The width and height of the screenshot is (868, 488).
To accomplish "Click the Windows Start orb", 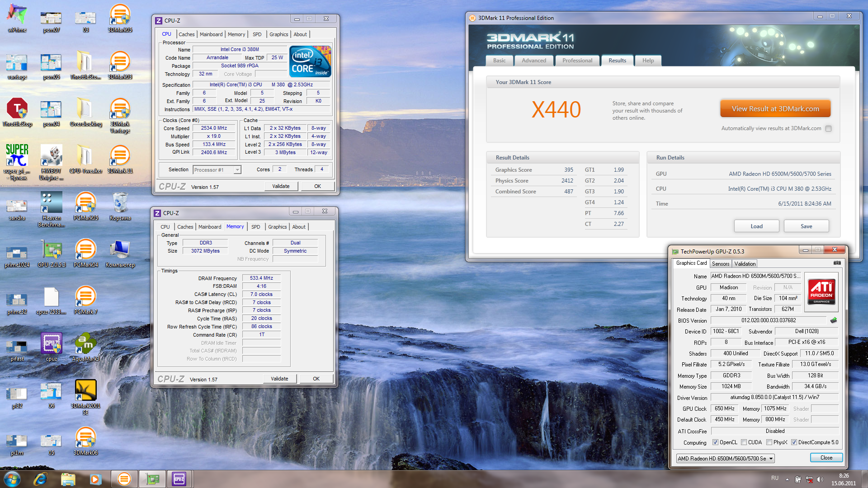I will click(x=12, y=479).
